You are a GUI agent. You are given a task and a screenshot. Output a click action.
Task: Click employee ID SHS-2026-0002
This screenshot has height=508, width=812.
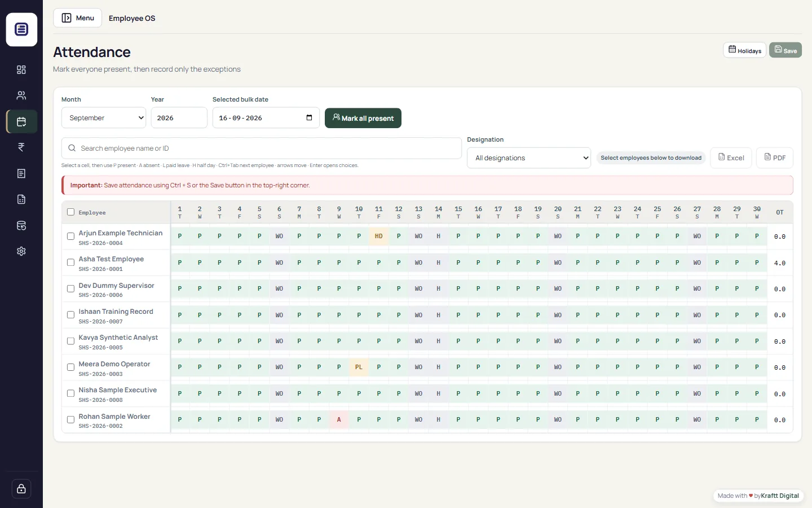point(101,426)
